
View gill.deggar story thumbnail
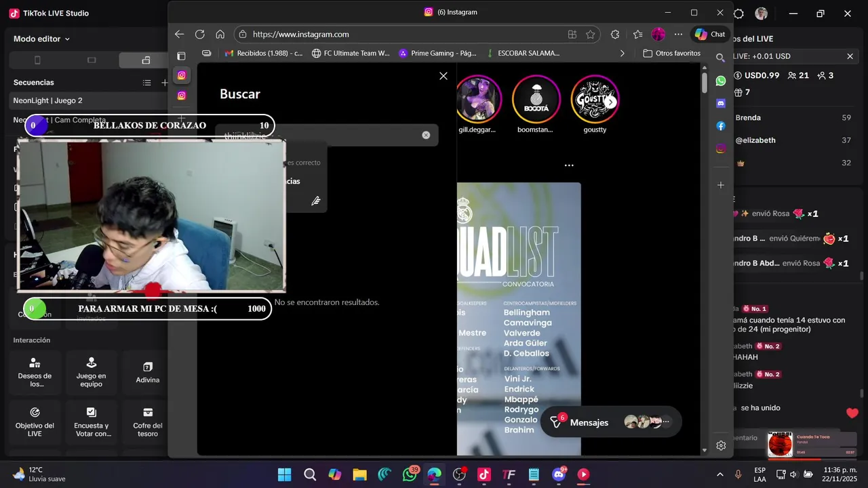coord(477,99)
